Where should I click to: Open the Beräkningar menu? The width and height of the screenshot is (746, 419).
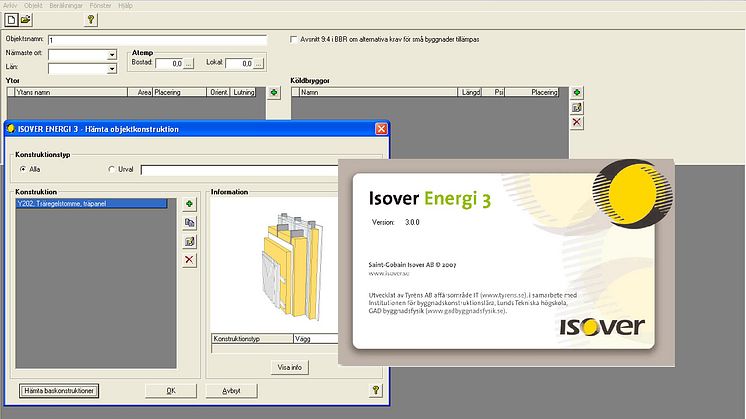66,6
